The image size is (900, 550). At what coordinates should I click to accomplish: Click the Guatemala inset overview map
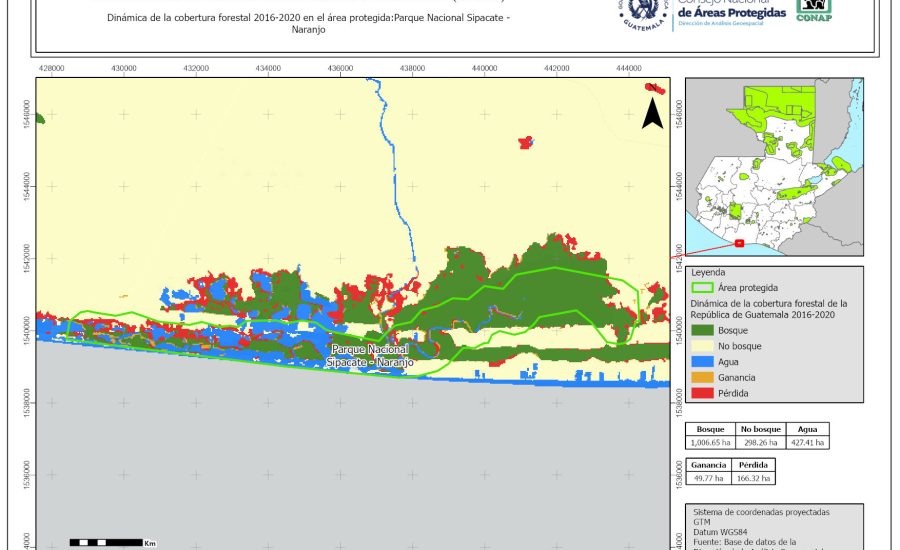tap(773, 168)
